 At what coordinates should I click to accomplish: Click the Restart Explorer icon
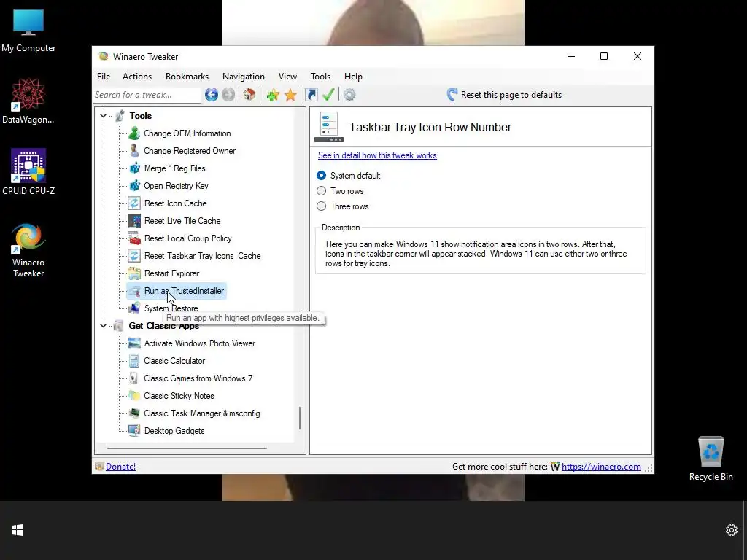pyautogui.click(x=134, y=273)
